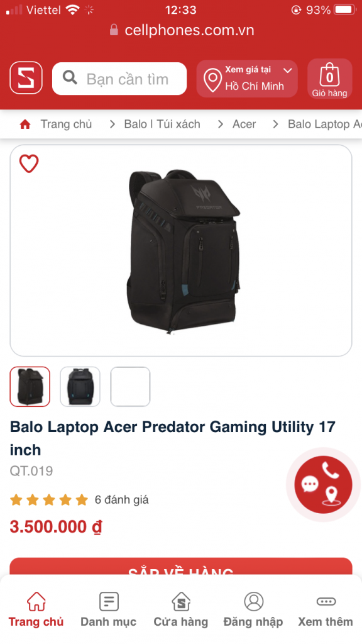
Task: Expand the Xem giá tại Hồ Chí Minh dropdown
Action: (x=247, y=79)
